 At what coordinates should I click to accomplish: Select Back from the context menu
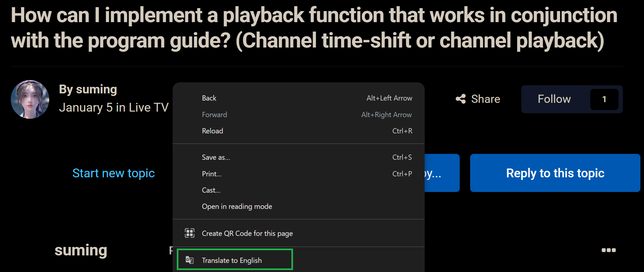209,98
